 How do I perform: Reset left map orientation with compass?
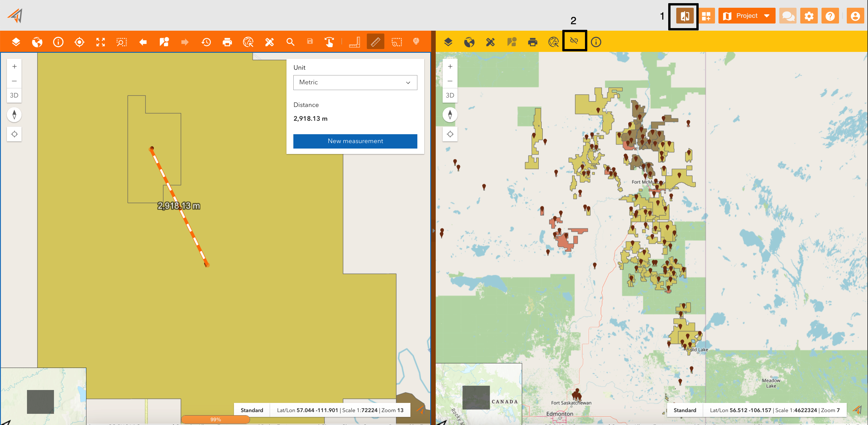14,115
